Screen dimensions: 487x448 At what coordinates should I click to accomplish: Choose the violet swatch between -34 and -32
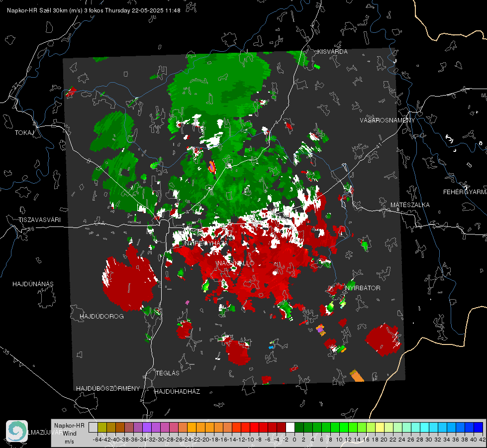147,427
